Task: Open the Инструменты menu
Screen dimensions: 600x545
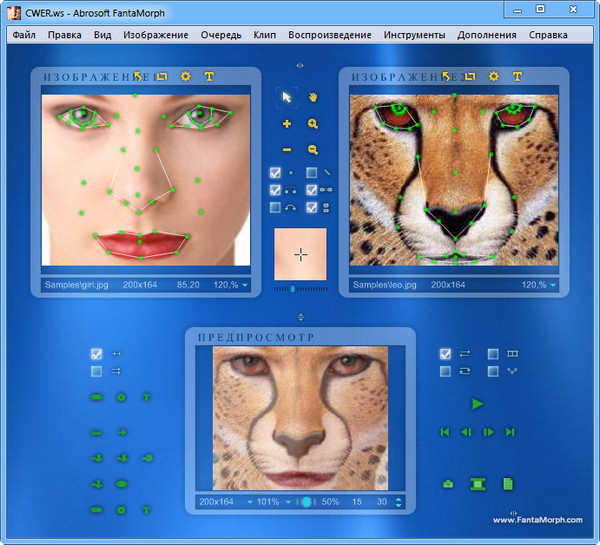Action: point(413,35)
